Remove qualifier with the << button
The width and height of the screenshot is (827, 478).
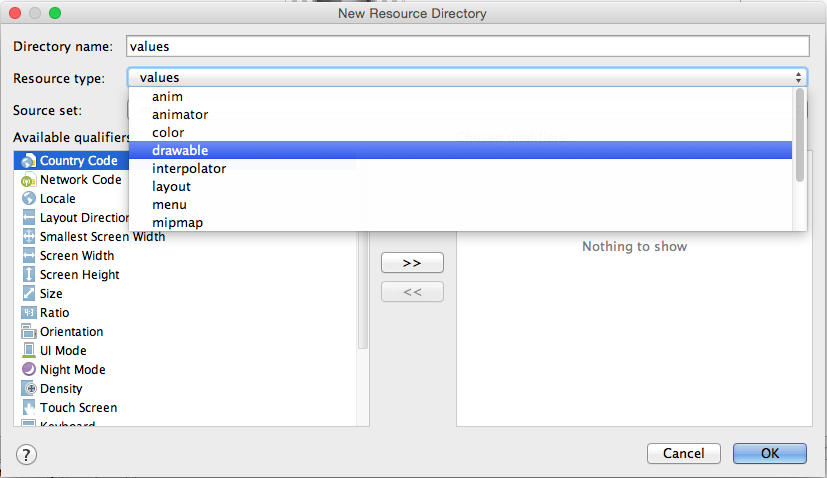click(x=412, y=292)
